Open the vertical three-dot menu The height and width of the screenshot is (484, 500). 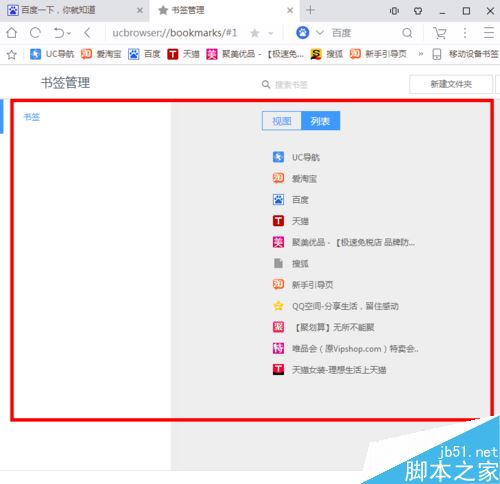pos(465,33)
